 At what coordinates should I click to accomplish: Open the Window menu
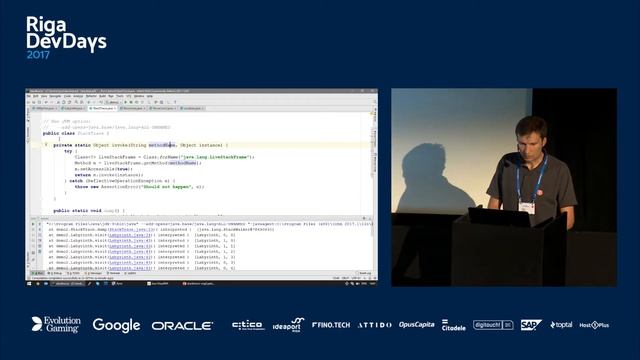[139, 96]
